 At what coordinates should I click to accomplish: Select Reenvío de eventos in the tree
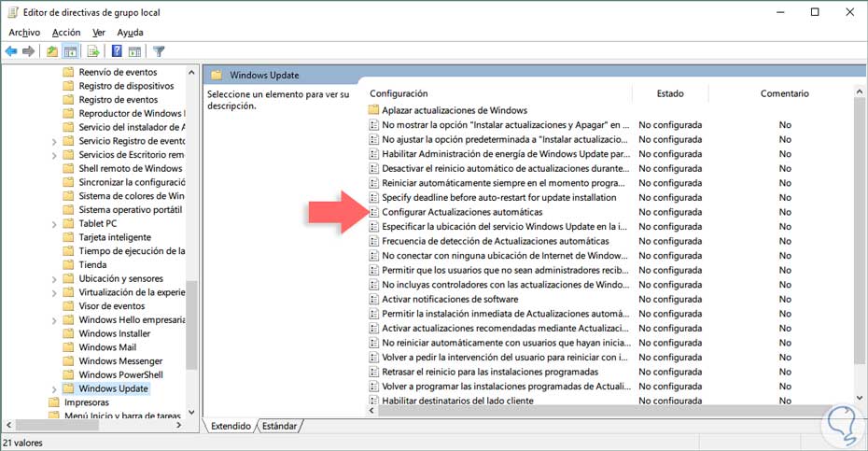pos(118,72)
